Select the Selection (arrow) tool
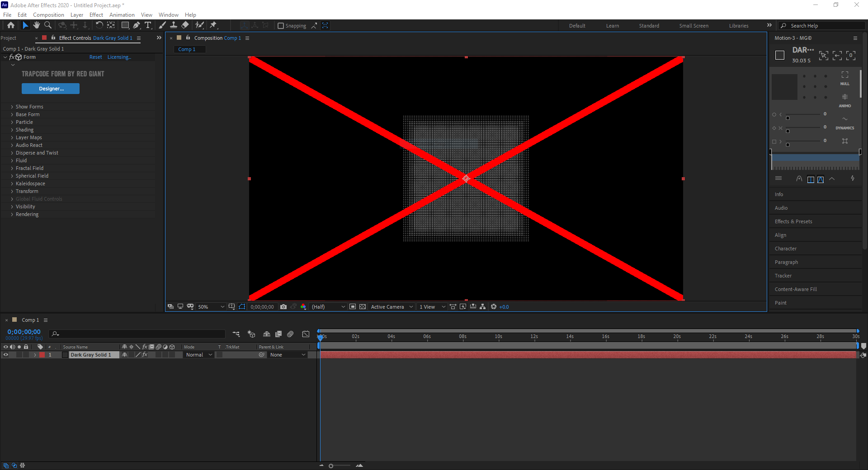The height and width of the screenshot is (470, 868). tap(25, 25)
